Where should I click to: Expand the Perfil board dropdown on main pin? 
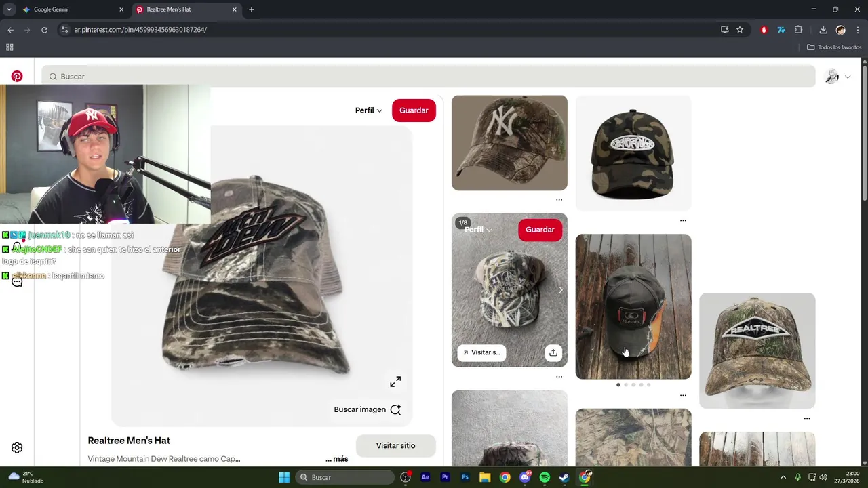[x=368, y=110]
